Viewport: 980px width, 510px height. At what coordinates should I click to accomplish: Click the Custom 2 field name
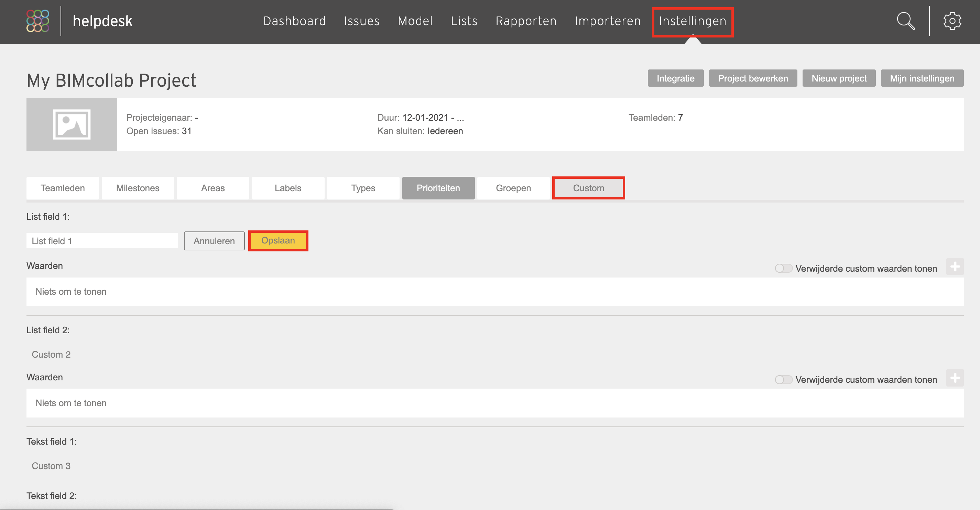(x=51, y=354)
